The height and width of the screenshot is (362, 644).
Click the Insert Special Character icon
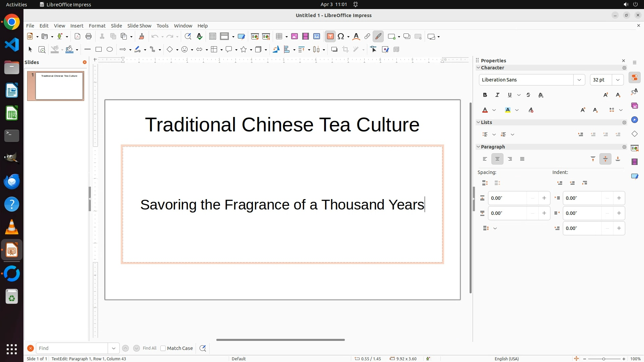(x=341, y=37)
